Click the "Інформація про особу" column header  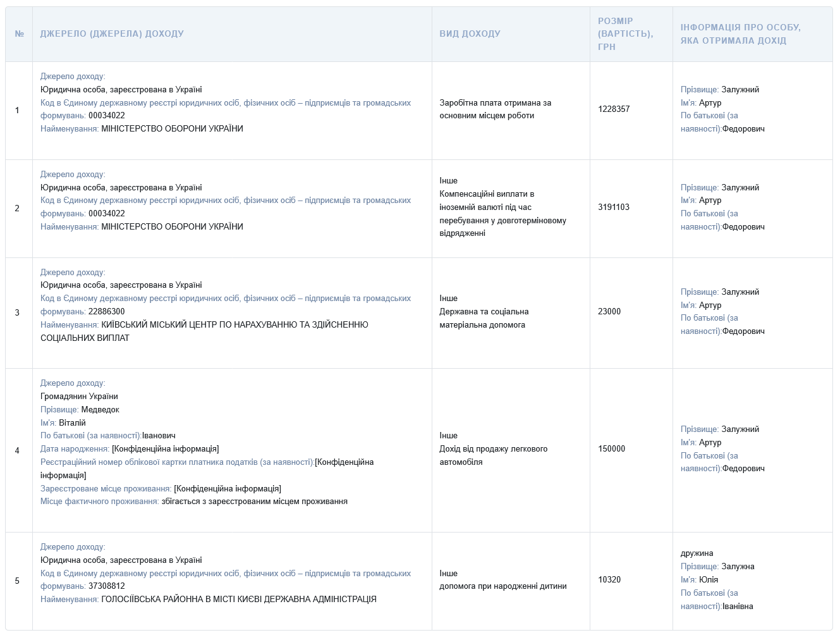coord(740,34)
